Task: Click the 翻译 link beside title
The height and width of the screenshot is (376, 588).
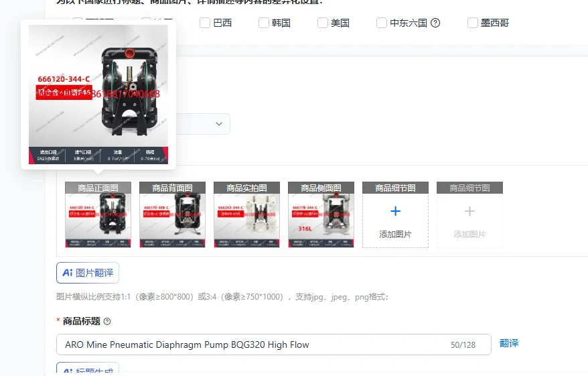Action: pyautogui.click(x=509, y=343)
